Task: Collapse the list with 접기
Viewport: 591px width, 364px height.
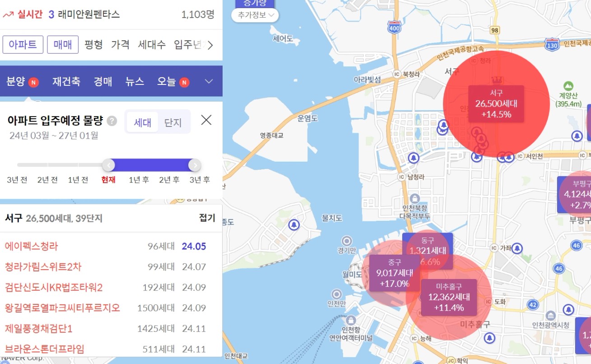Action: pyautogui.click(x=207, y=218)
